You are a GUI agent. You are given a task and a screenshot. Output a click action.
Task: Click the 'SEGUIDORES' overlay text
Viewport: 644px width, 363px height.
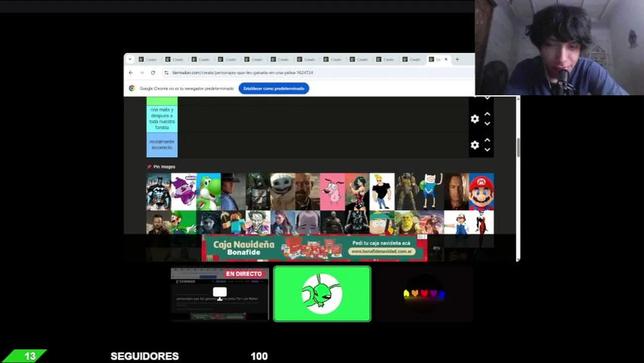point(145,356)
